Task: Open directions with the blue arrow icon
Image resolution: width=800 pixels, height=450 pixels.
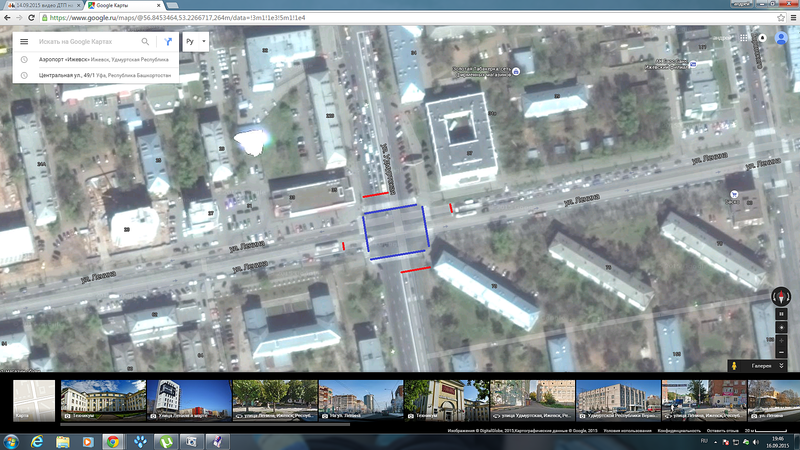Action: pos(168,42)
